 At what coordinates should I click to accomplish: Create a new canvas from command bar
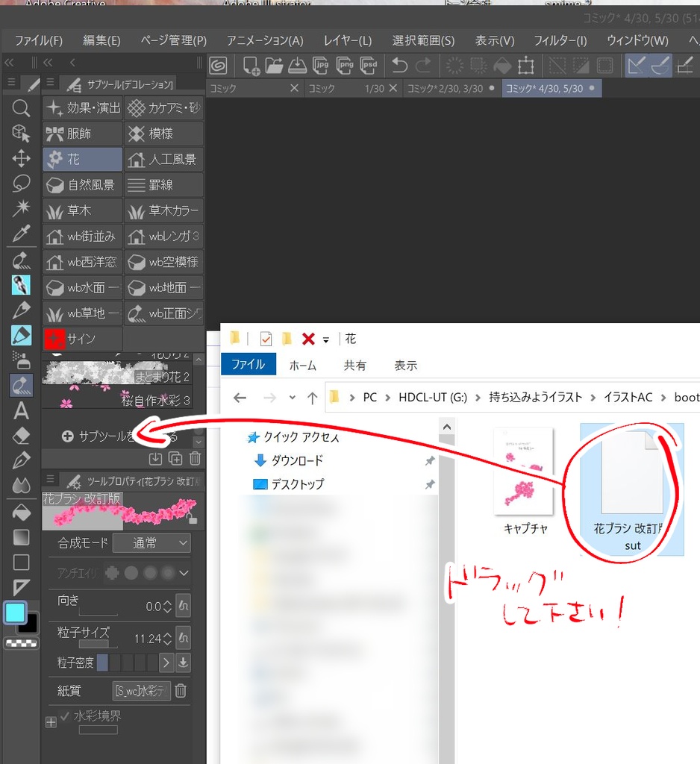pyautogui.click(x=251, y=66)
